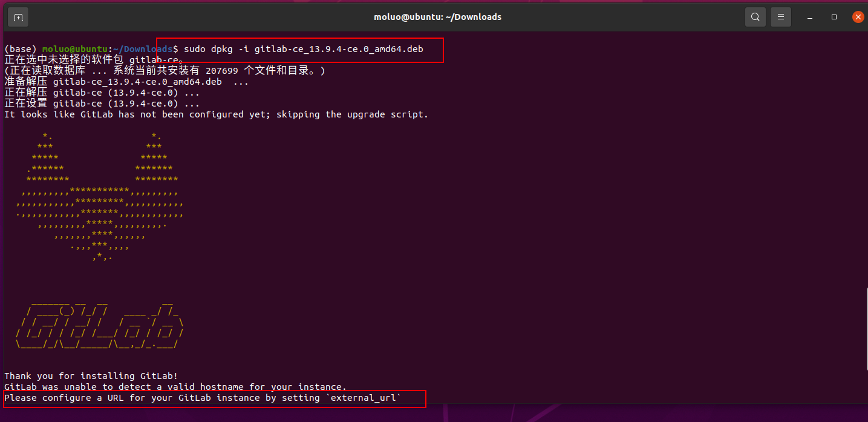Click the line starting with '准备解压'
Image resolution: width=868 pixels, height=422 pixels.
126,82
